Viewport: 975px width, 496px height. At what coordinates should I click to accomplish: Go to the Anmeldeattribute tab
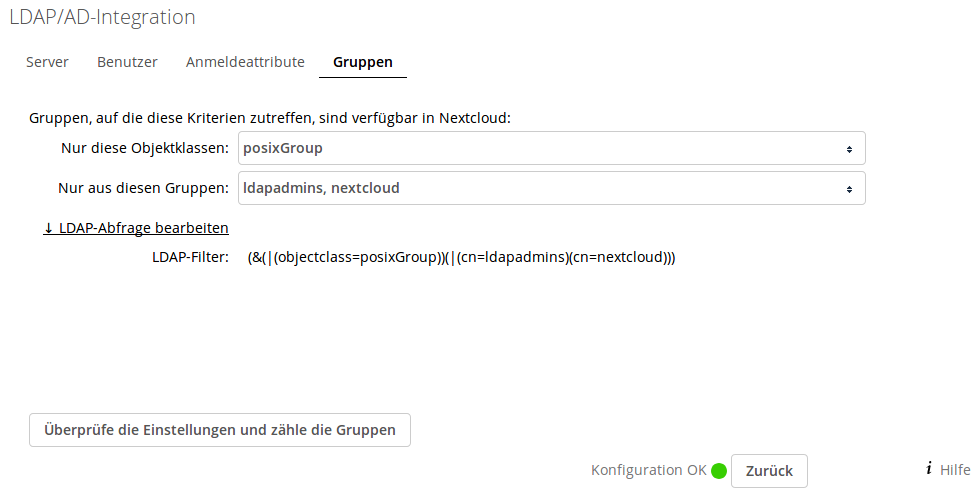click(245, 62)
